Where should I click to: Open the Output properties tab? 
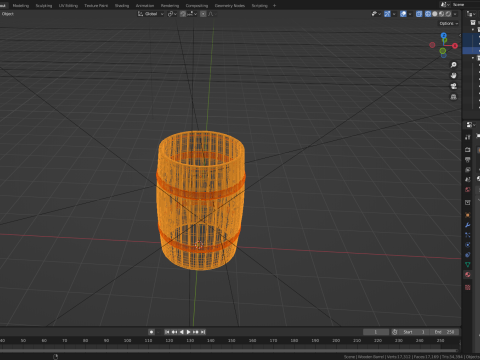point(468,160)
